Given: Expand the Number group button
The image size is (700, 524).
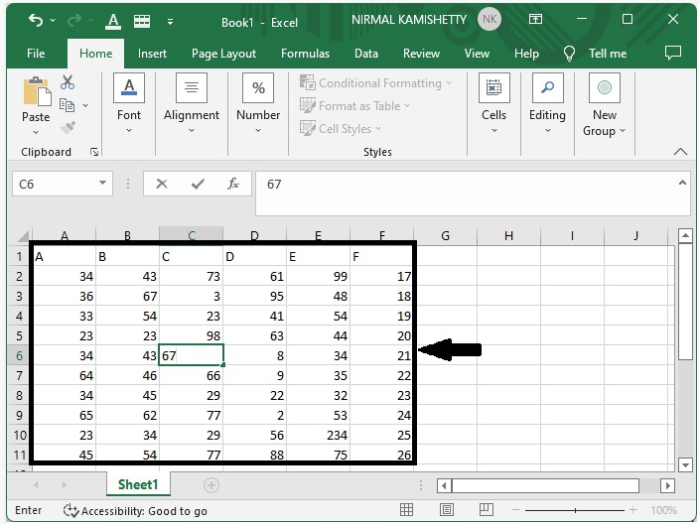Looking at the screenshot, I should [x=258, y=104].
